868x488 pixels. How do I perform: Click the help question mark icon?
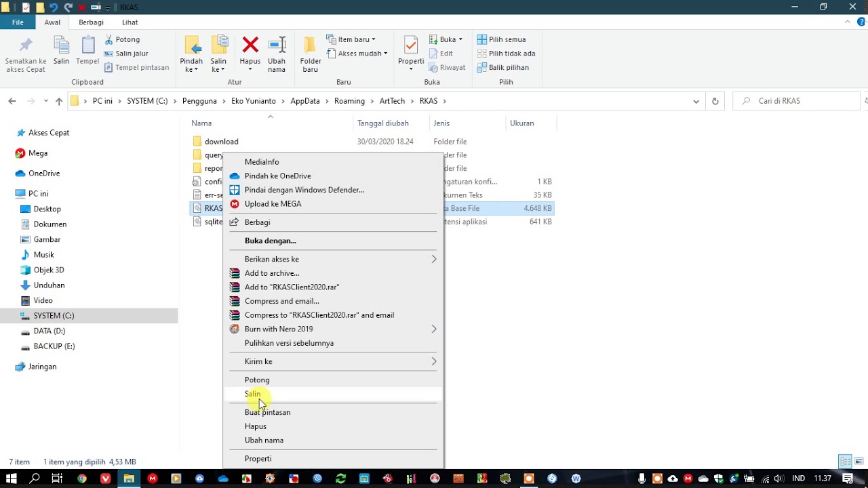(861, 22)
